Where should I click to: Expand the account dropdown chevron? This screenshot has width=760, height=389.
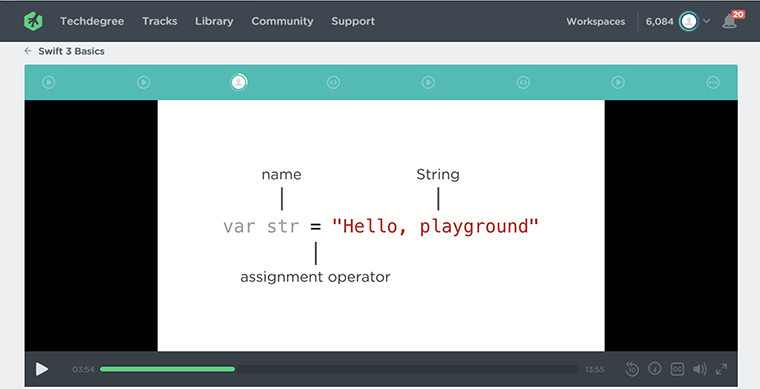(706, 21)
